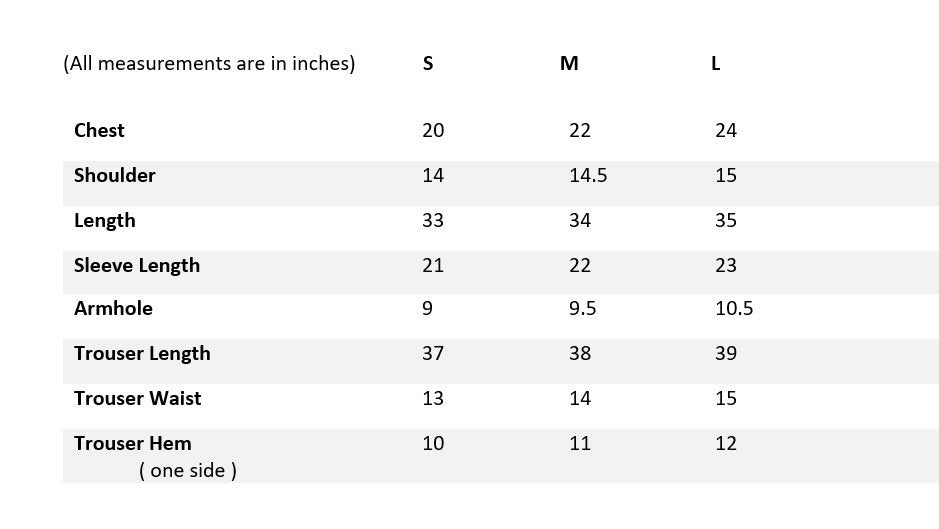
Task: Click the S size column header
Action: (x=428, y=64)
